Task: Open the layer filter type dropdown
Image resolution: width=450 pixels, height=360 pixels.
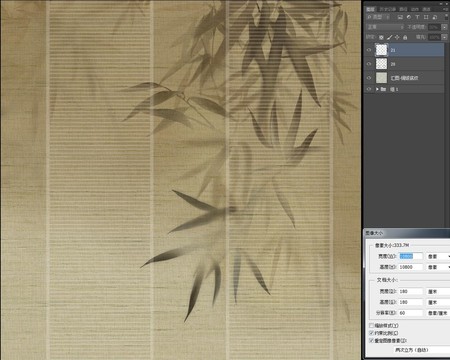Action: pyautogui.click(x=379, y=17)
